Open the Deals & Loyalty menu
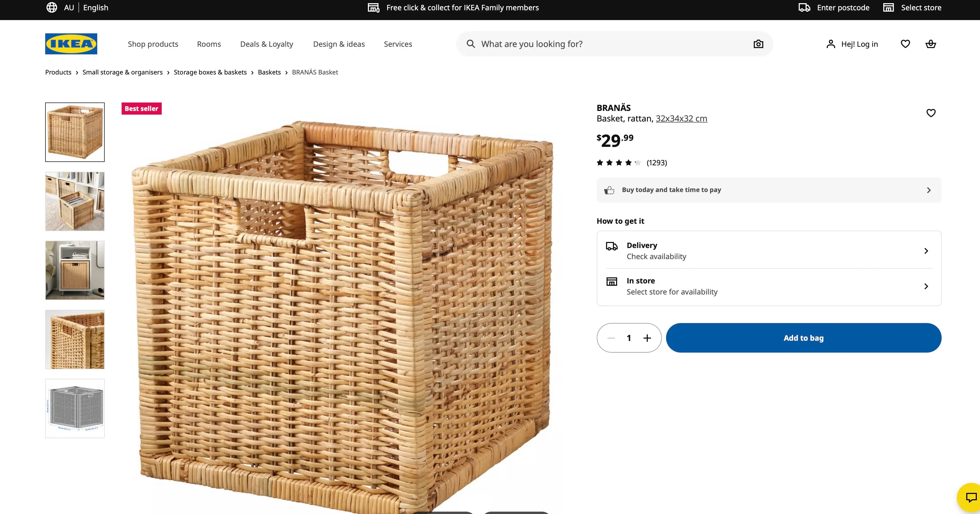Screen dimensions: 980x514 (267, 44)
